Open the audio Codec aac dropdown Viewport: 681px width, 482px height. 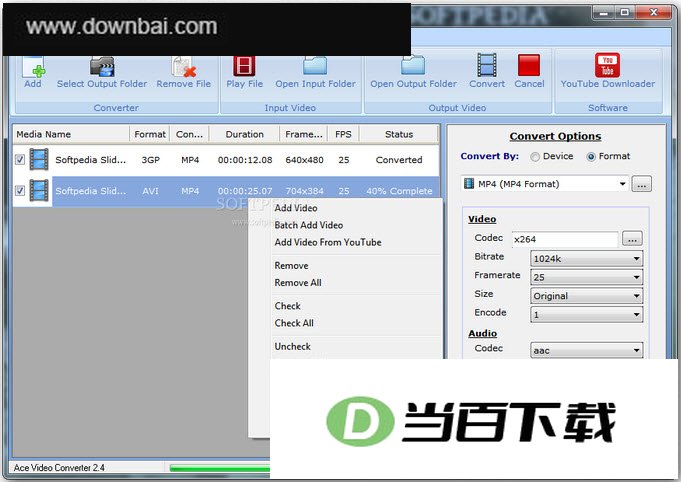(586, 350)
